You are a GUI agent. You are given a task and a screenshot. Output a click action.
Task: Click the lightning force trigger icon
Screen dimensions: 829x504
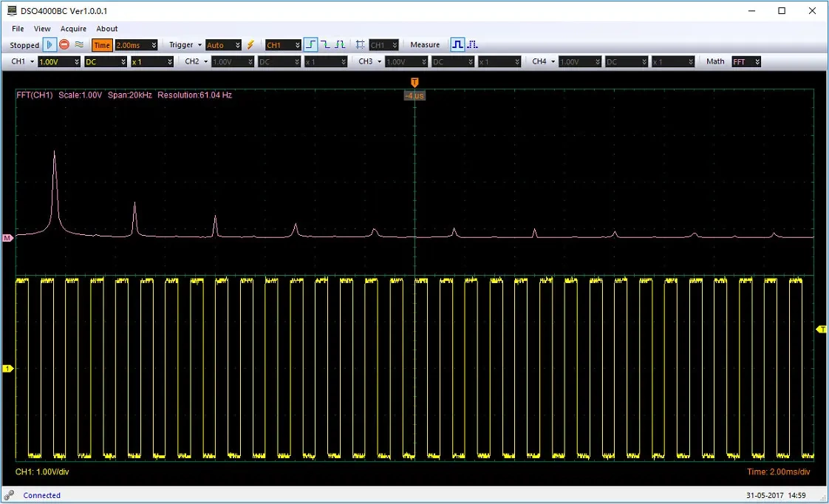(x=250, y=45)
